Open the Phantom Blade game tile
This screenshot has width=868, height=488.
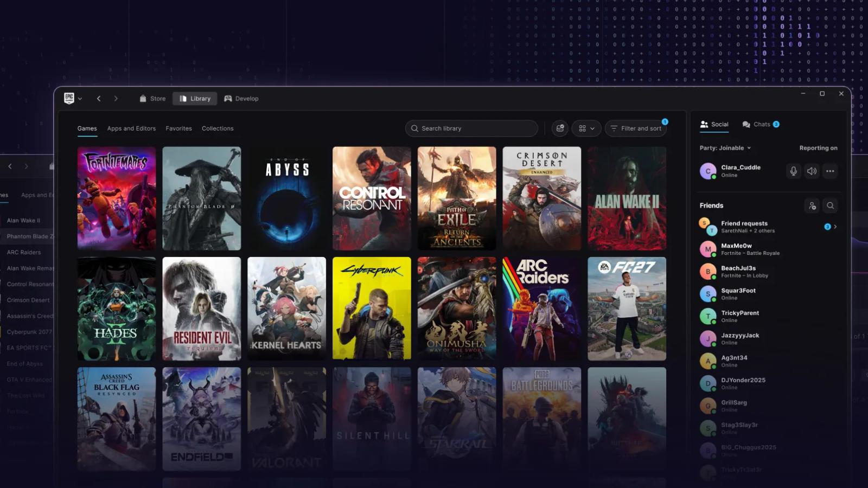[202, 198]
